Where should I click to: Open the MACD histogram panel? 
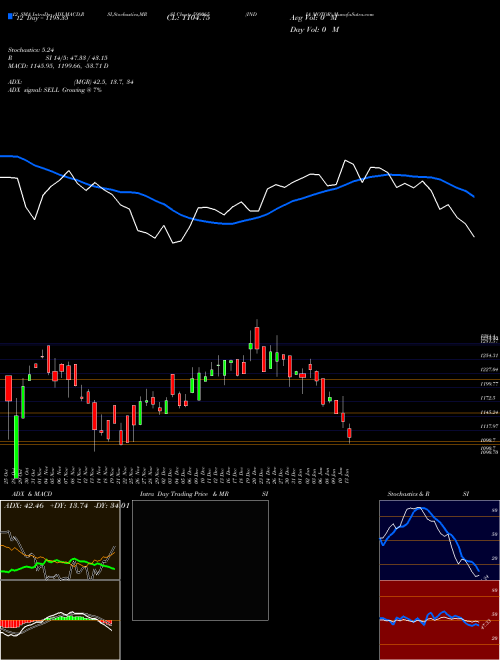[60, 620]
